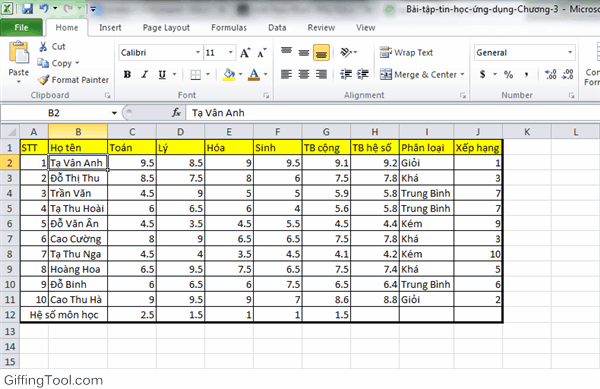Click the Save icon in quick access toolbar
The image size is (600, 389).
[x=27, y=8]
